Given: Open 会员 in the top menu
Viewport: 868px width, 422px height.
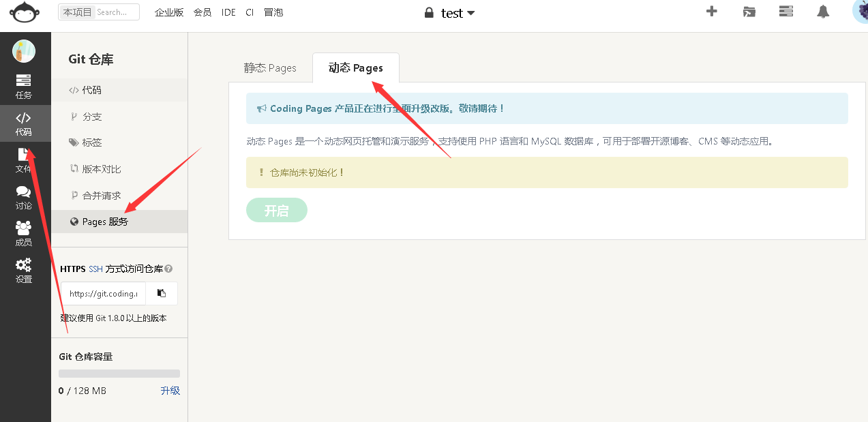Looking at the screenshot, I should pos(203,12).
